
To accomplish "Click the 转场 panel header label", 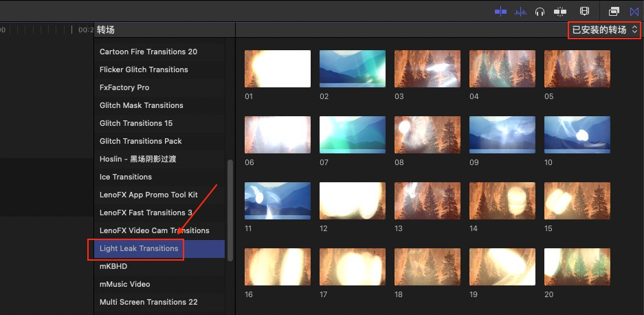I will 106,30.
